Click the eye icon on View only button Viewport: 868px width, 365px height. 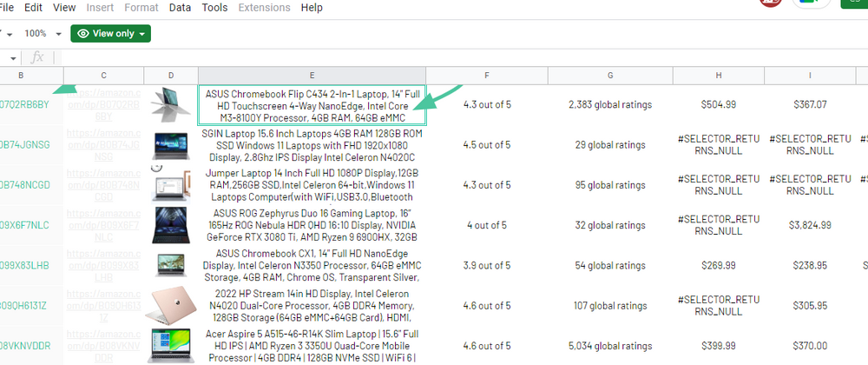[83, 33]
